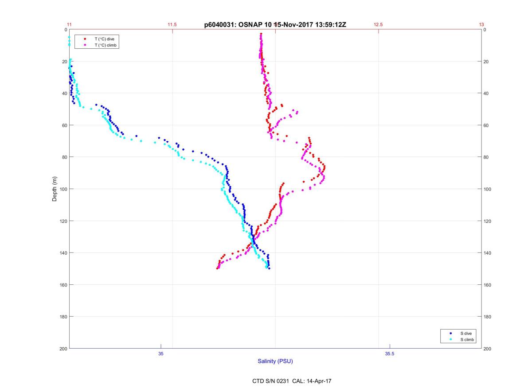
Task: Click the plot title p6040031: OSNAP 10
Action: click(237, 25)
